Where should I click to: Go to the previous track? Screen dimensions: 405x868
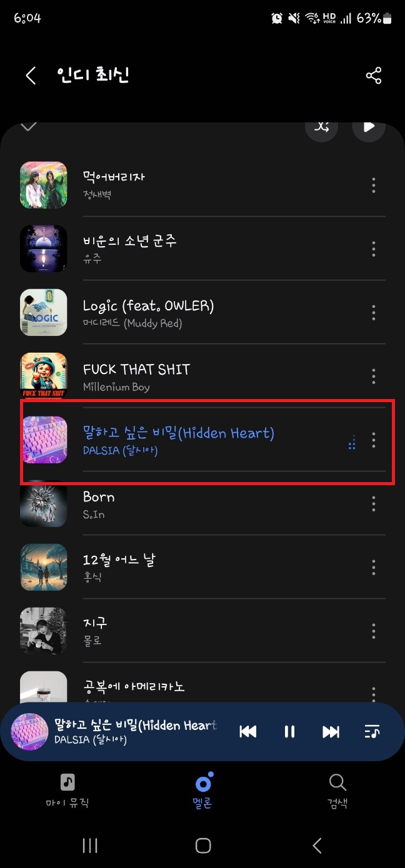pyautogui.click(x=248, y=732)
